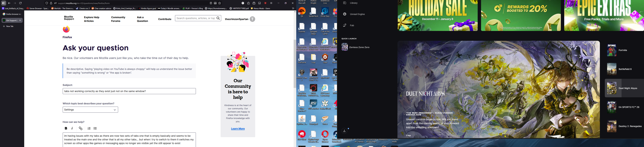Open the Today's Wordle answer bookmark
Screen dimensions: 644x147
(169, 8)
